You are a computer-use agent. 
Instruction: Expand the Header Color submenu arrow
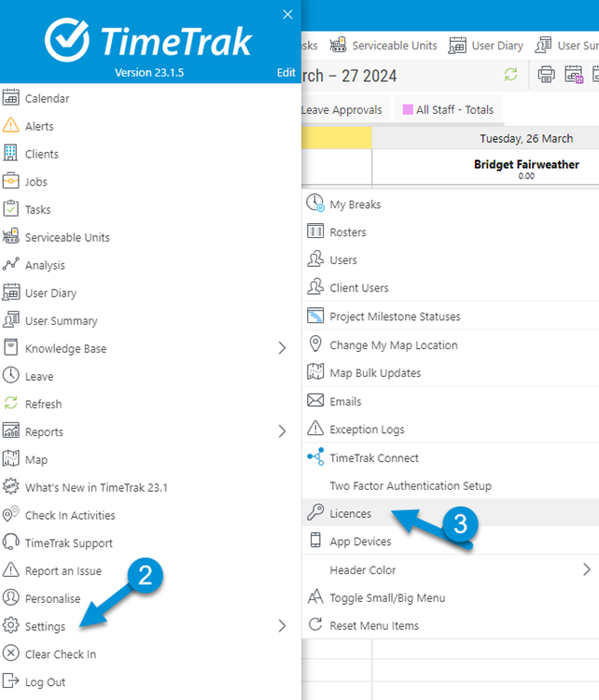pyautogui.click(x=587, y=569)
